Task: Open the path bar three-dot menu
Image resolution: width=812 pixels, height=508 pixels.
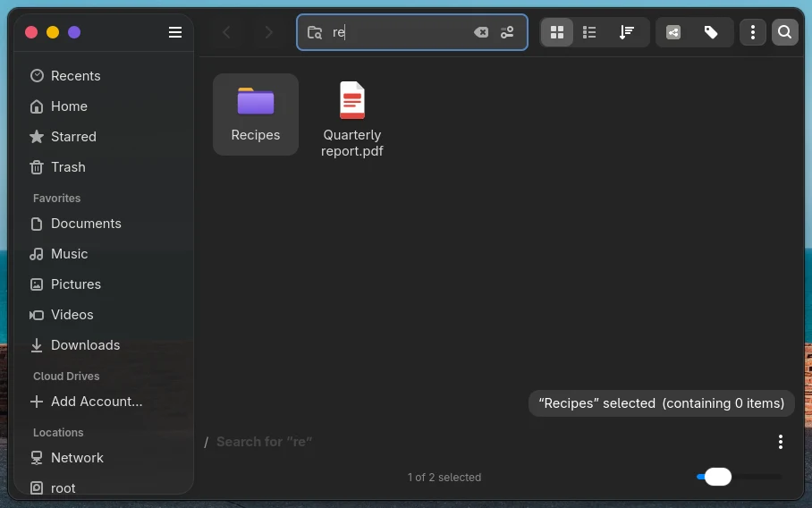Action: 781,442
